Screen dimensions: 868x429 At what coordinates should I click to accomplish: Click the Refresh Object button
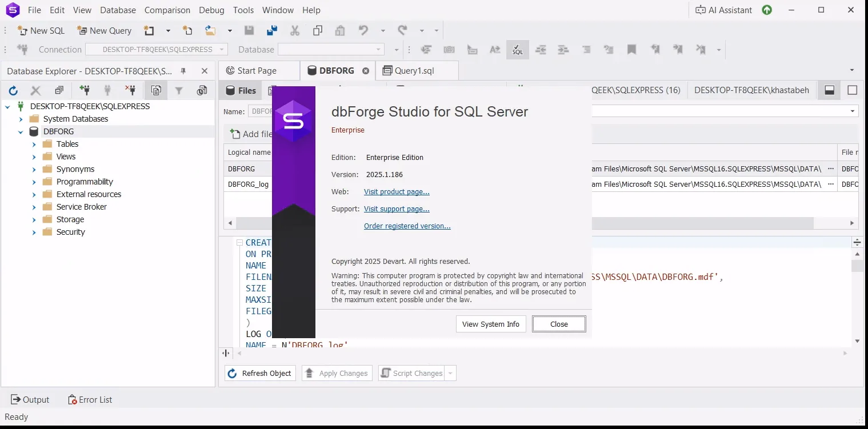pos(260,374)
